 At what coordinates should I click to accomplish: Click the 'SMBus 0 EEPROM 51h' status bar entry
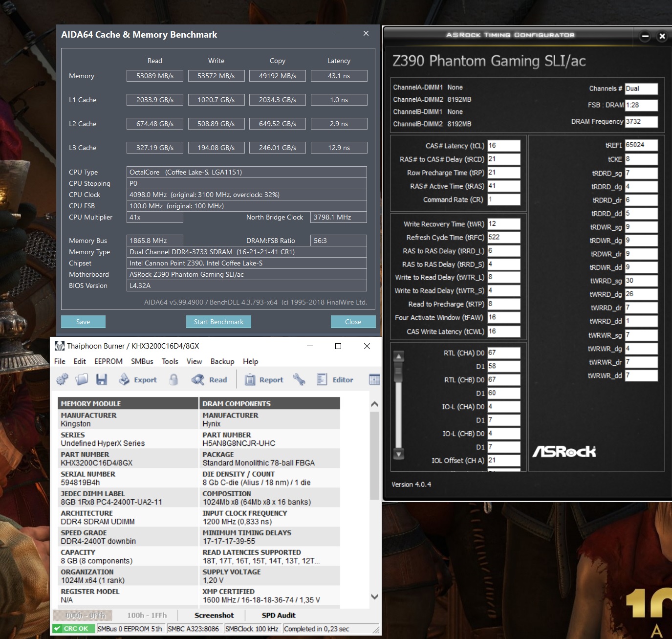pyautogui.click(x=130, y=629)
